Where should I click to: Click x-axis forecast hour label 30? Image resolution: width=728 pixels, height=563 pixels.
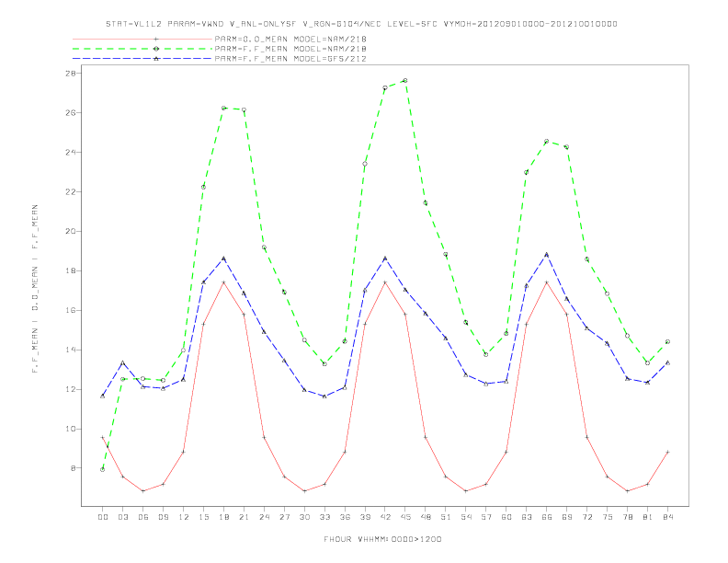[304, 517]
